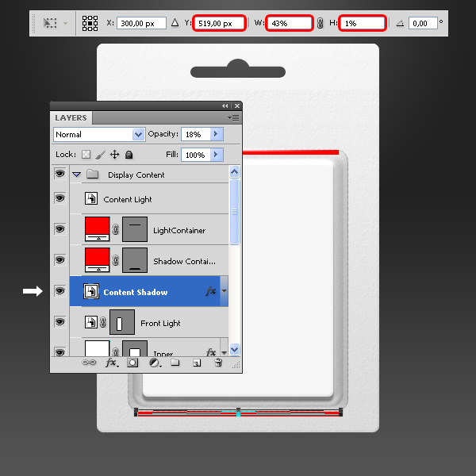Hide the Content Shadow layer
Screen dimensions: 476x476
pos(59,291)
